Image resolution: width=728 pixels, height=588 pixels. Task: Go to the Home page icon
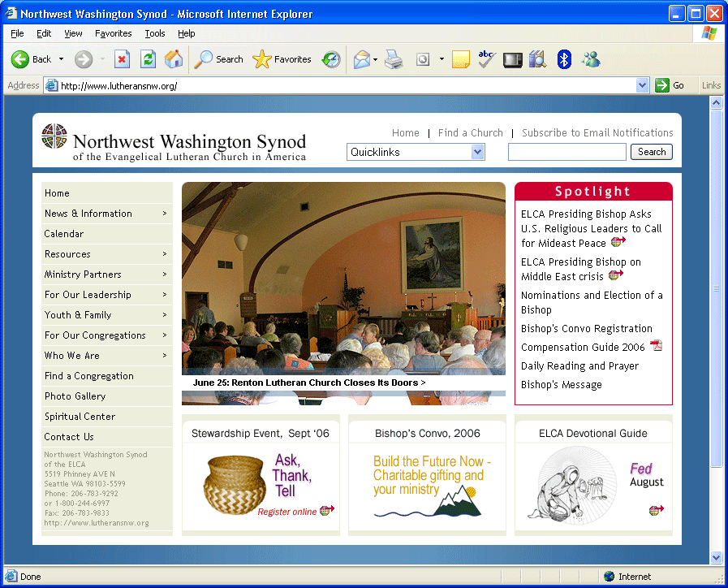(174, 59)
